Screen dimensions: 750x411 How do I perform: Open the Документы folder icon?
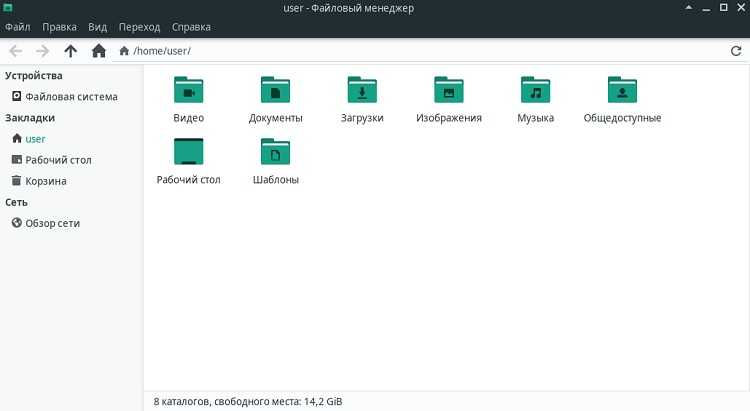[x=276, y=90]
